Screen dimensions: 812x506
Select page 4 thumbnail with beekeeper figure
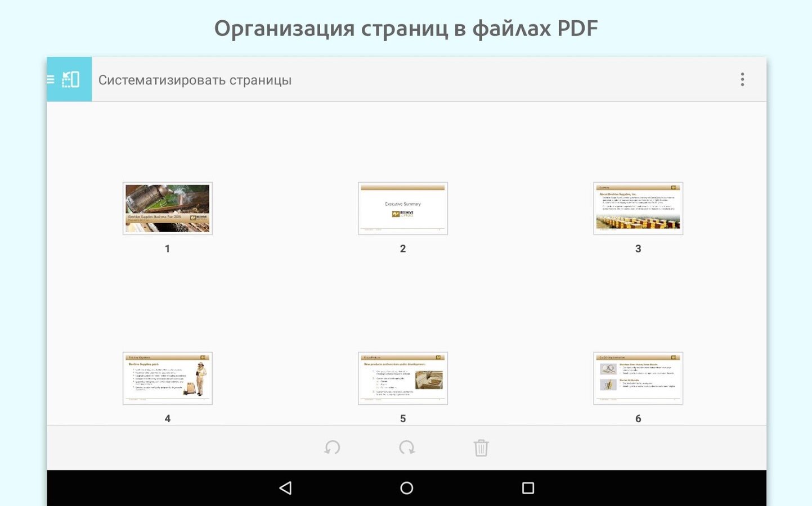click(168, 378)
